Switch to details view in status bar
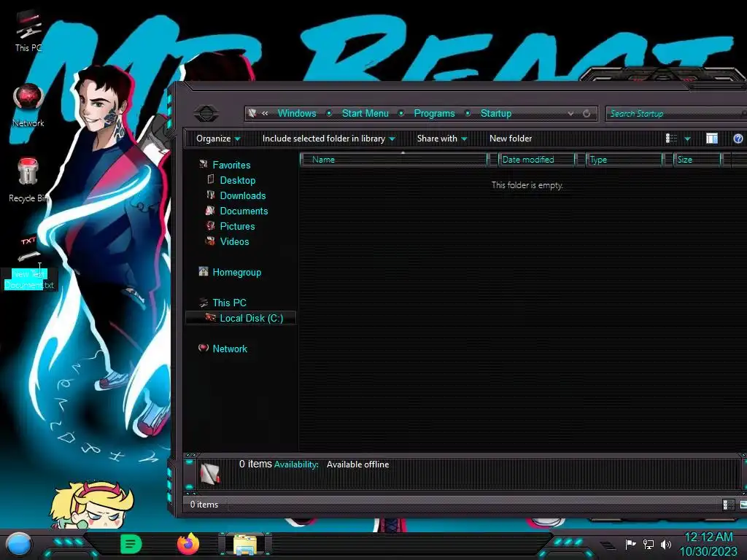The height and width of the screenshot is (560, 747). [x=728, y=505]
